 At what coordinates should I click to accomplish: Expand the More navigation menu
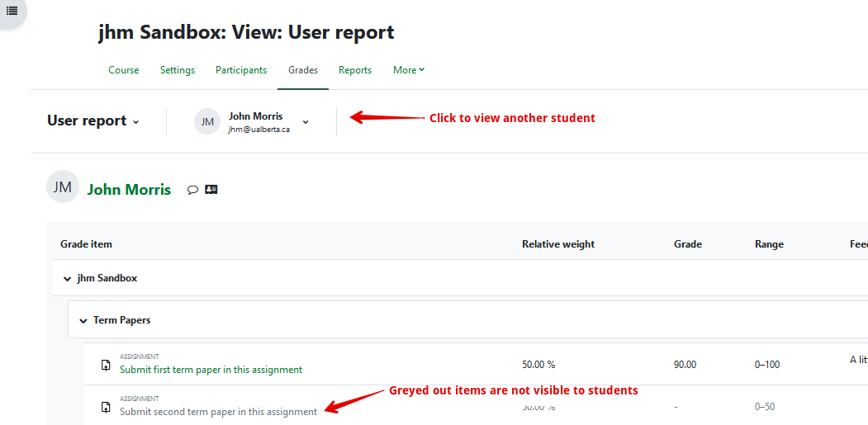click(409, 70)
